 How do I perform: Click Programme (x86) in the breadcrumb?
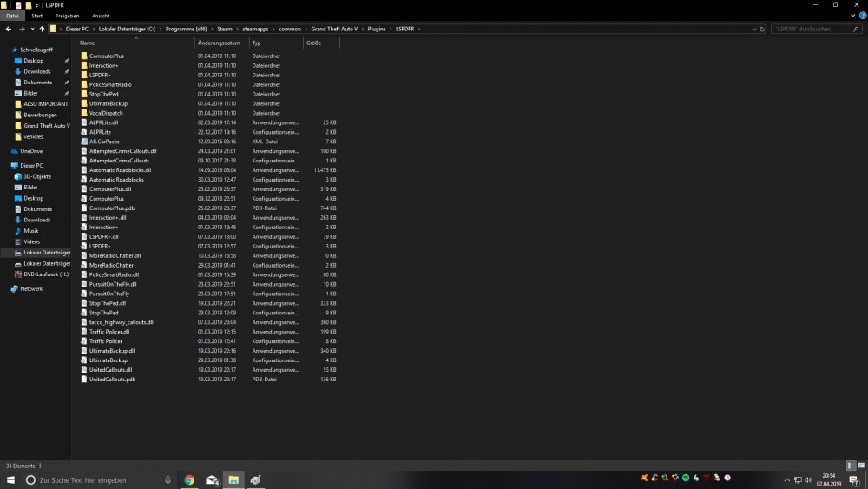tap(186, 29)
